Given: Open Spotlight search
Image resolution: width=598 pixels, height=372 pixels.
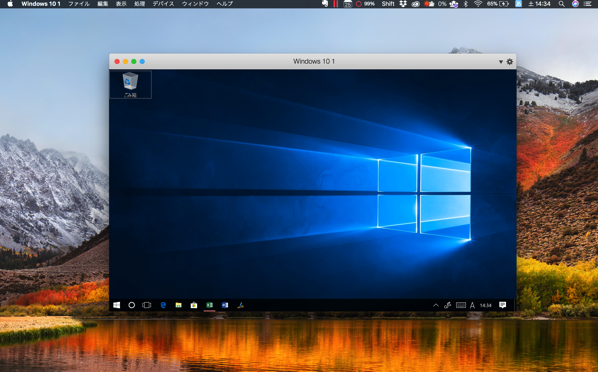Looking at the screenshot, I should [x=562, y=4].
